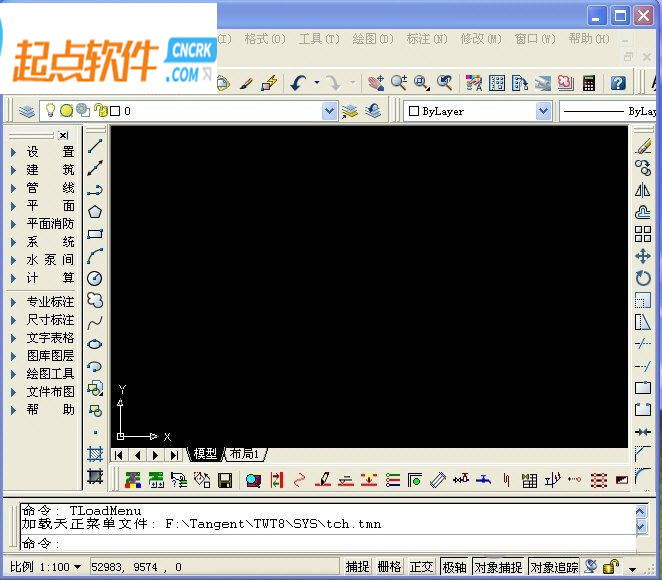Select the Copy object tool
662x580 pixels.
click(643, 168)
